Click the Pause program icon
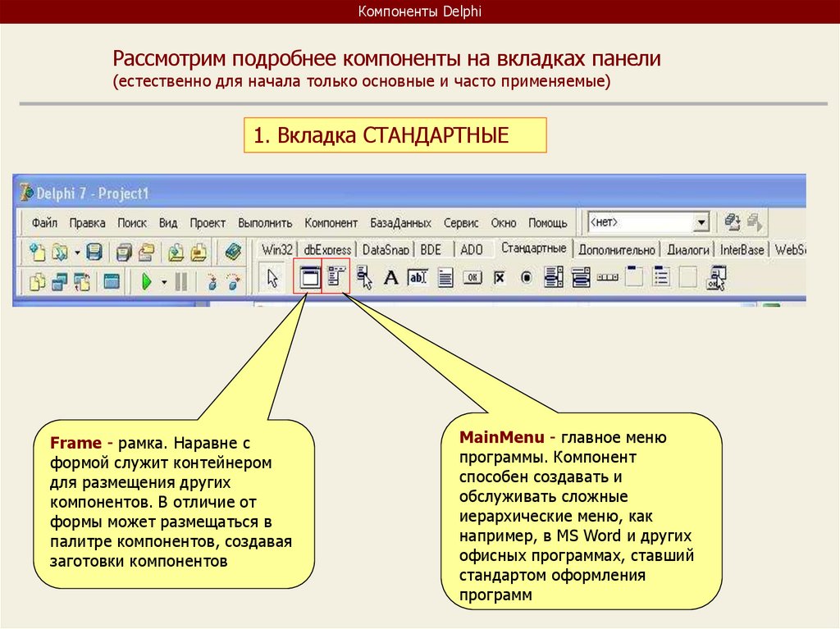Viewport: 840px width, 629px height. 181,281
